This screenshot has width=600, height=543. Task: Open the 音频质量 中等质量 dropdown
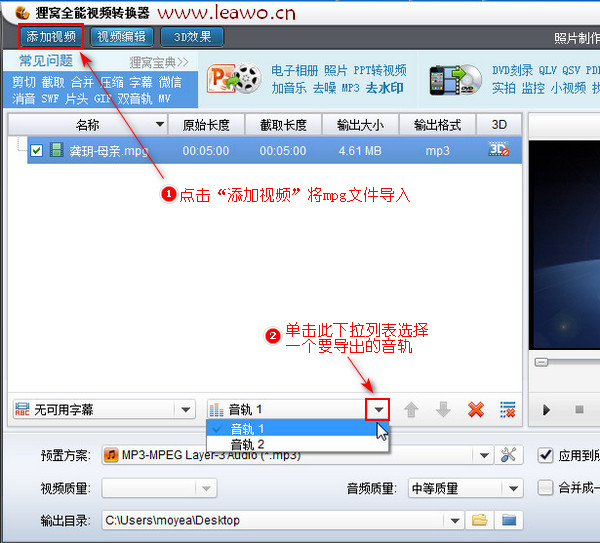click(x=465, y=488)
